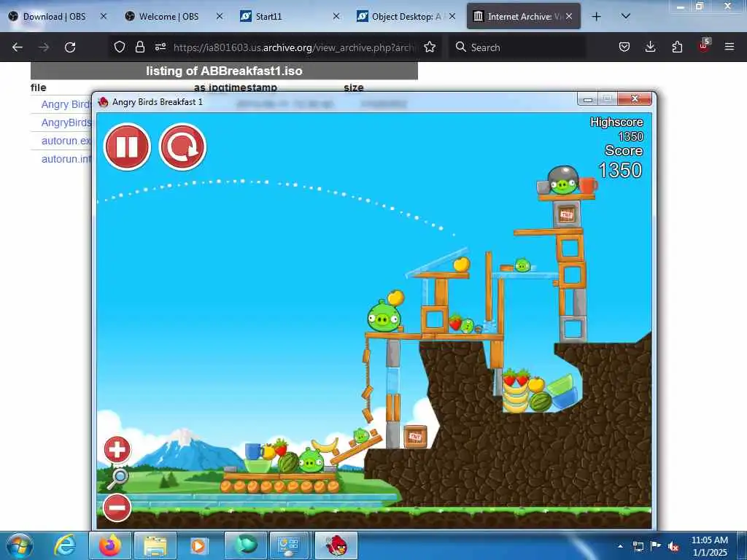Open the Action Center flag icon
The image size is (747, 560).
click(656, 546)
